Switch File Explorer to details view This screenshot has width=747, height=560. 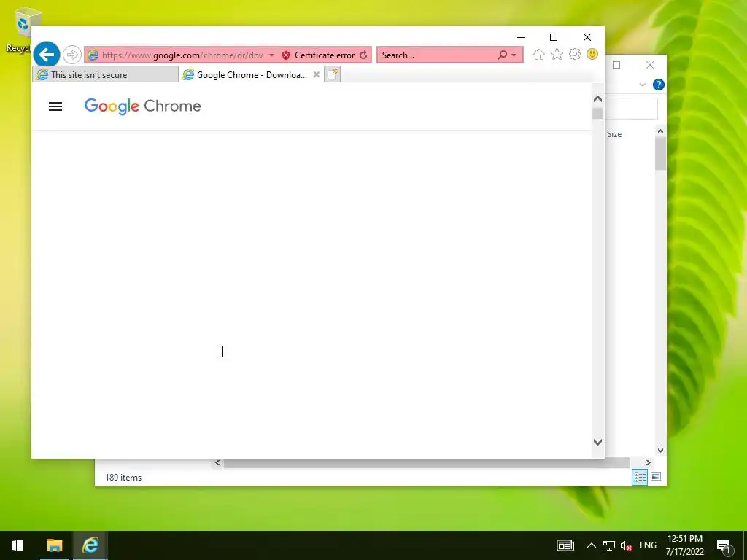pos(640,477)
